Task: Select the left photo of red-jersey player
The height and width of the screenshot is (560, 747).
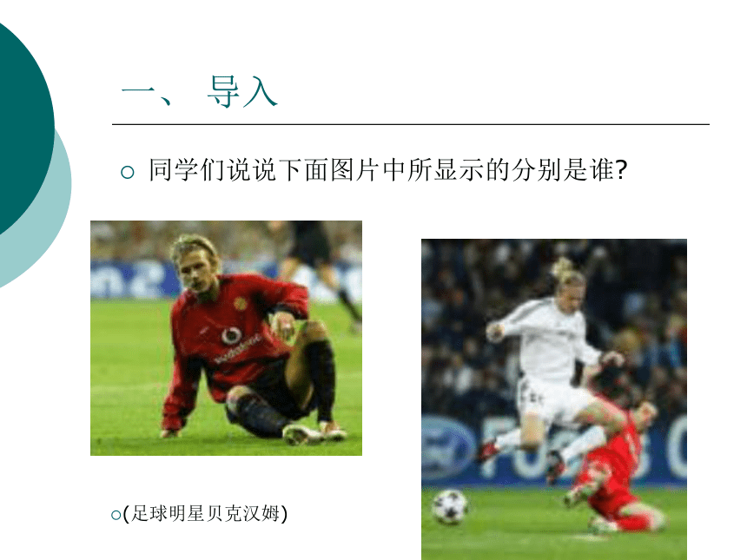Action: [227, 338]
